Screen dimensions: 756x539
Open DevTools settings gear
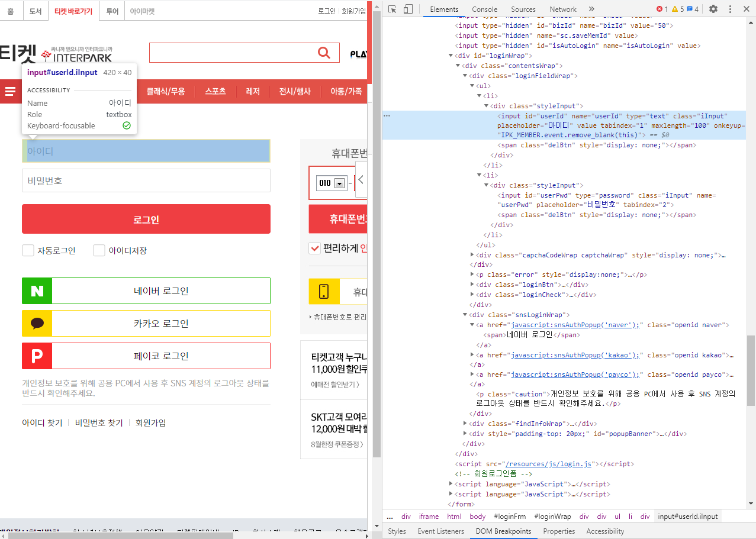coord(713,9)
